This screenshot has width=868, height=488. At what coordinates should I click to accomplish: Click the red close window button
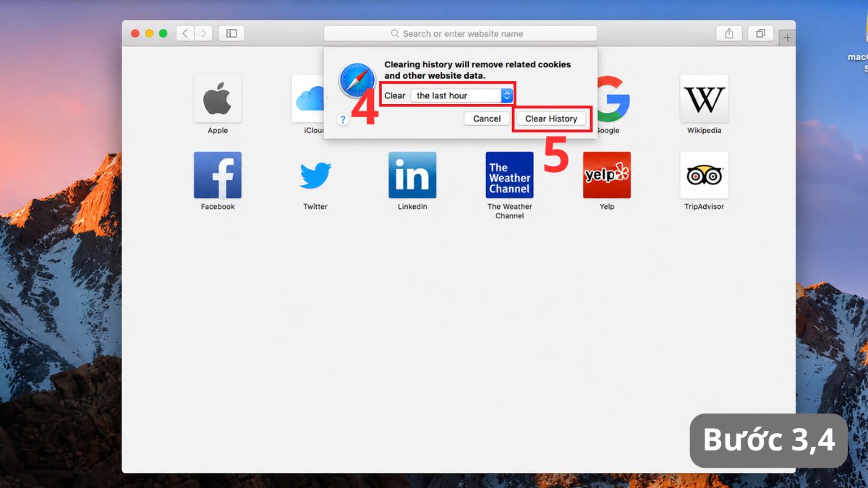click(x=135, y=33)
